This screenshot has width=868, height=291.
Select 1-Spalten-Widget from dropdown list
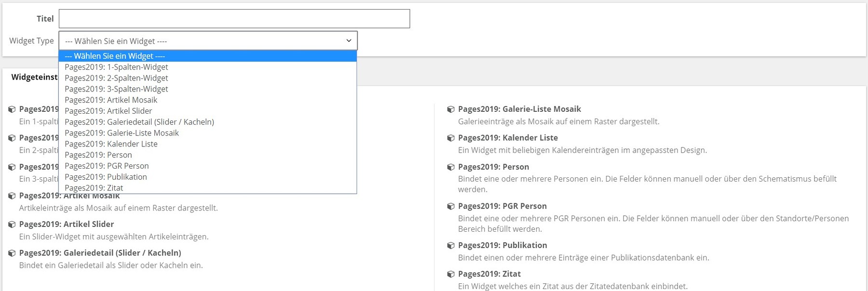[116, 67]
